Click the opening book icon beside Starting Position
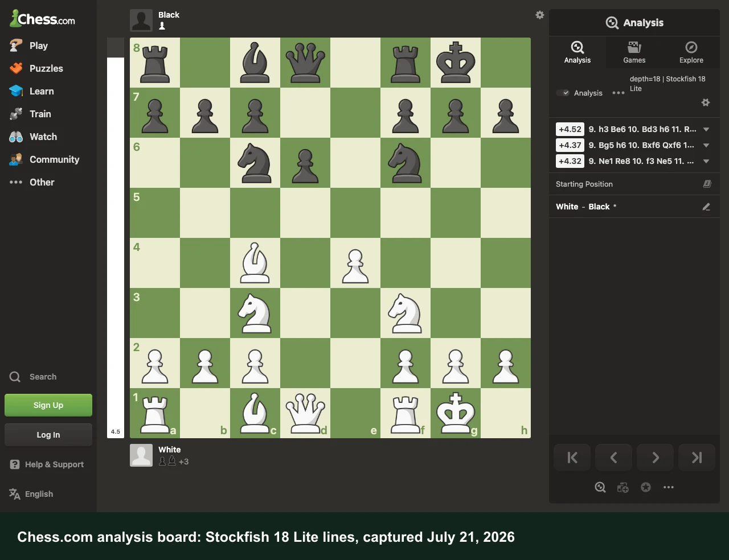This screenshot has height=560, width=729. click(x=707, y=184)
